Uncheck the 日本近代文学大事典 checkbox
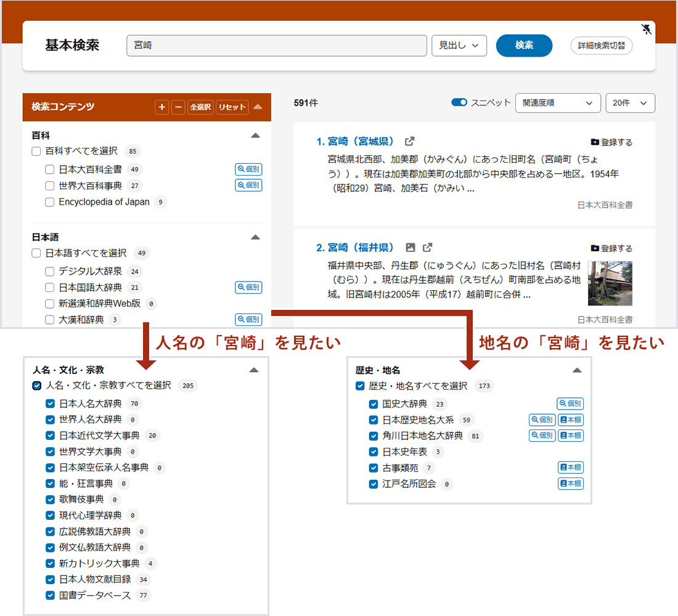 click(50, 436)
